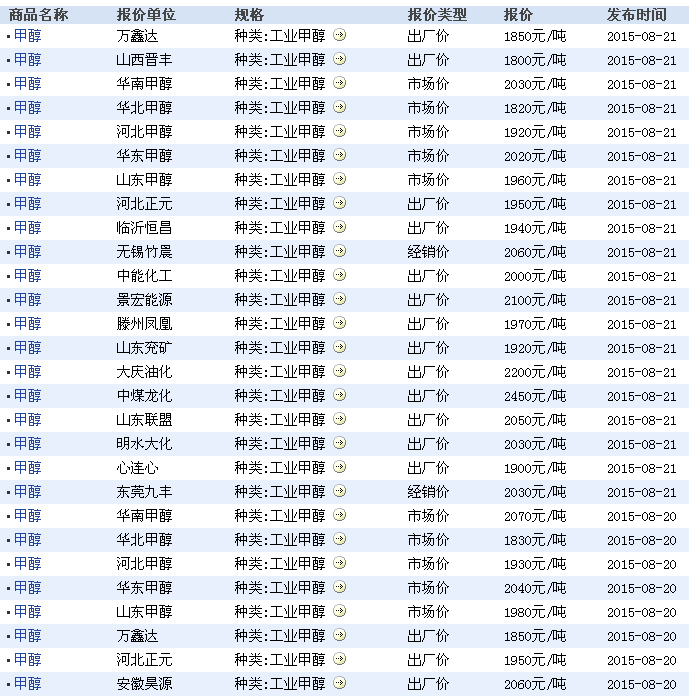689x700 pixels.
Task: Click the arrow icon in the 景宏能源 row
Action: pos(339,299)
